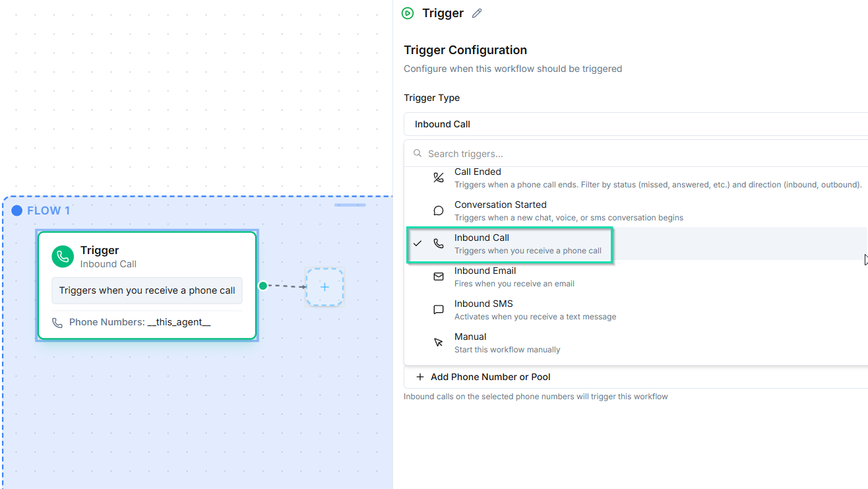Image resolution: width=868 pixels, height=489 pixels.
Task: Click the Inbound Email envelope icon
Action: click(x=439, y=277)
